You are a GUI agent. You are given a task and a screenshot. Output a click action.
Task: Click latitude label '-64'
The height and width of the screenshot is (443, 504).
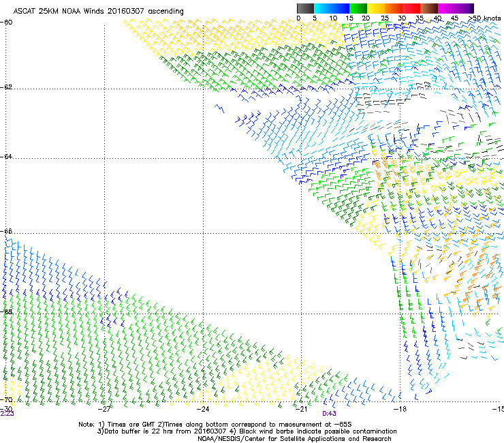pyautogui.click(x=6, y=157)
